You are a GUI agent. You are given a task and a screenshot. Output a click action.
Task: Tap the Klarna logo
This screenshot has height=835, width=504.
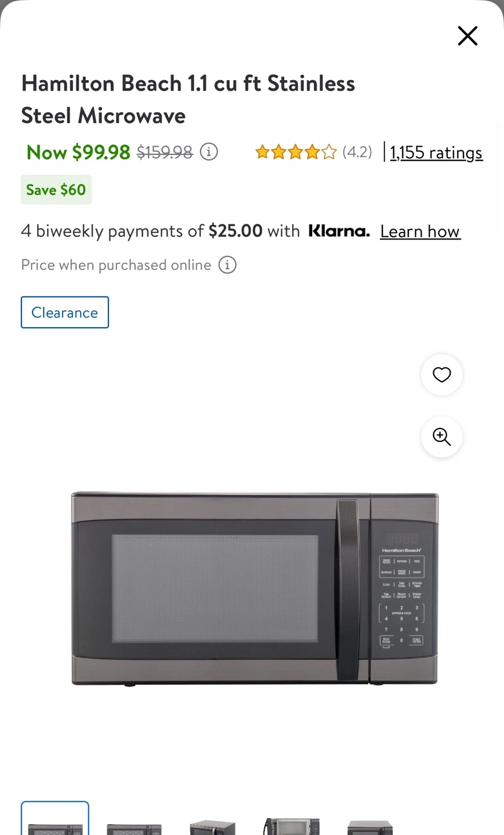pos(339,231)
